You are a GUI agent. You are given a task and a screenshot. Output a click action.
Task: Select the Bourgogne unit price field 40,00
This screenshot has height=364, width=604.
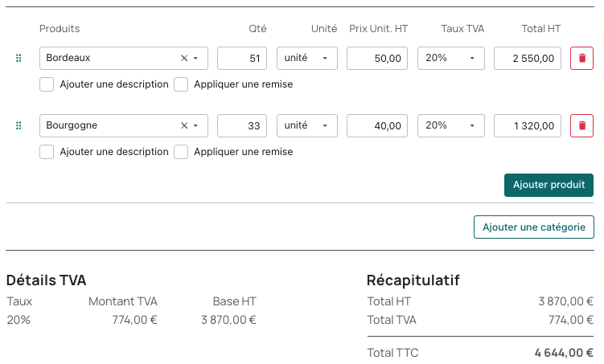[377, 126]
